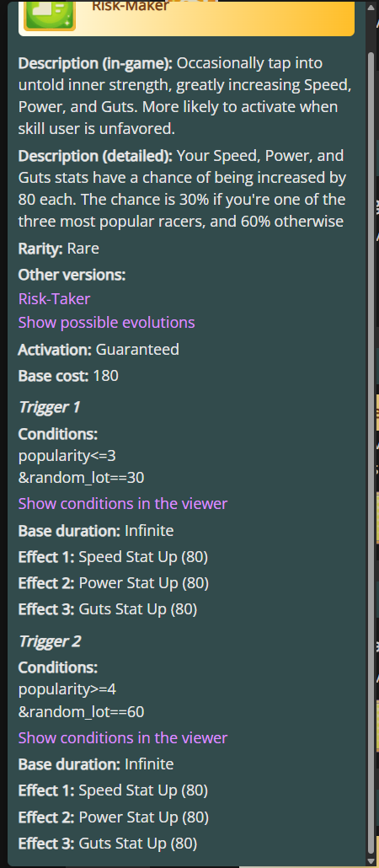
Task: Select the Trigger 1 heading
Action: (49, 407)
